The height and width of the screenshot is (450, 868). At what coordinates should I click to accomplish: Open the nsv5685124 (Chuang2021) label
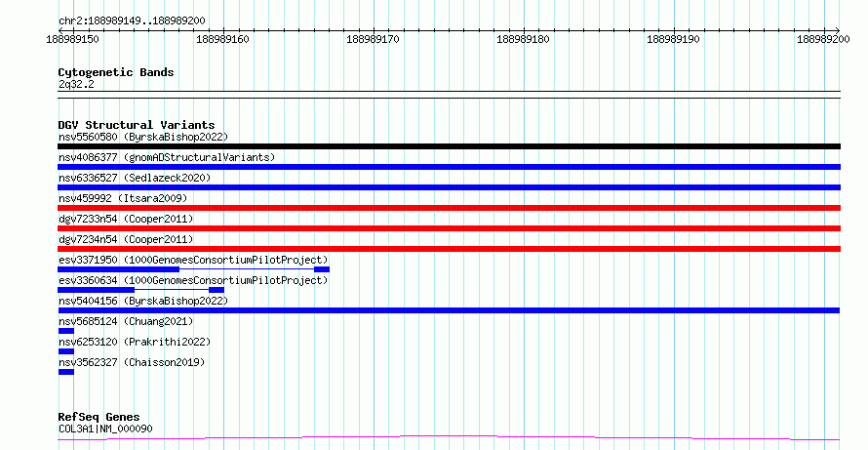click(x=126, y=321)
